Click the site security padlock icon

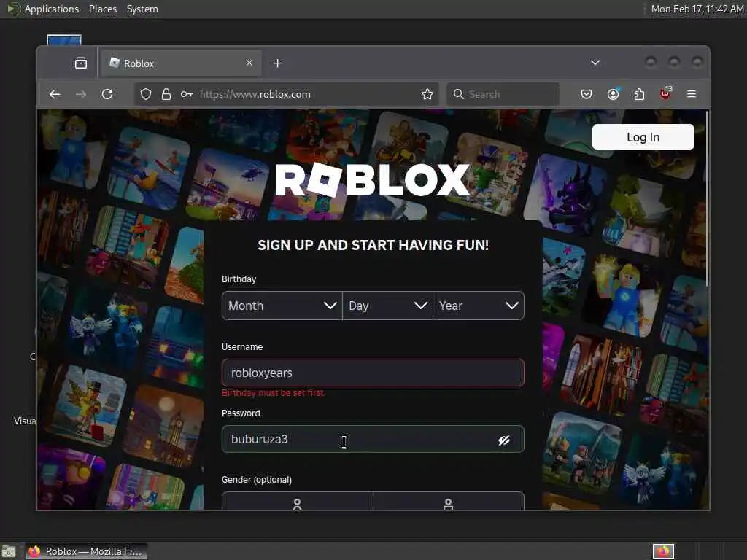click(166, 94)
